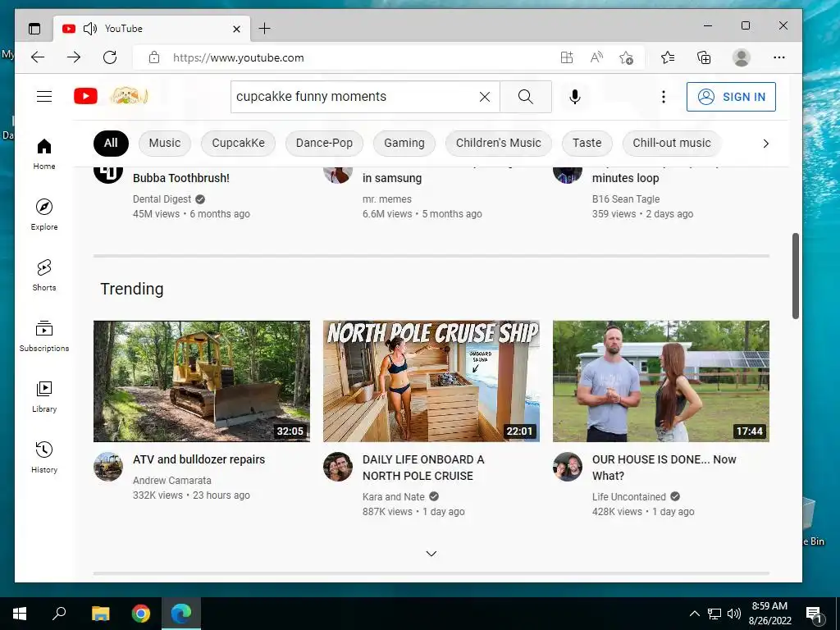Select the All filter chip
Viewport: 840px width, 630px height.
tap(111, 143)
